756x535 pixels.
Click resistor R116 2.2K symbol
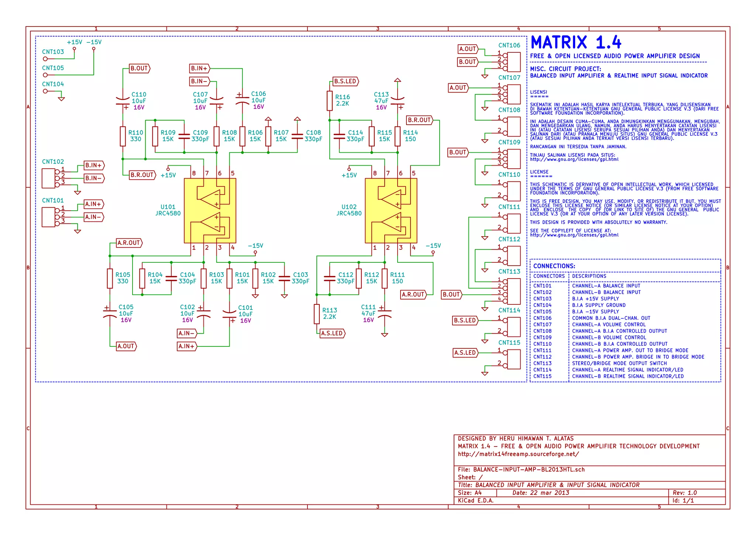330,101
